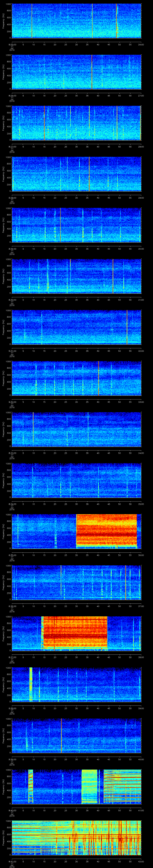
Task: Click the spectrogram panel starting at 8:28:00
Action: click(x=77, y=174)
